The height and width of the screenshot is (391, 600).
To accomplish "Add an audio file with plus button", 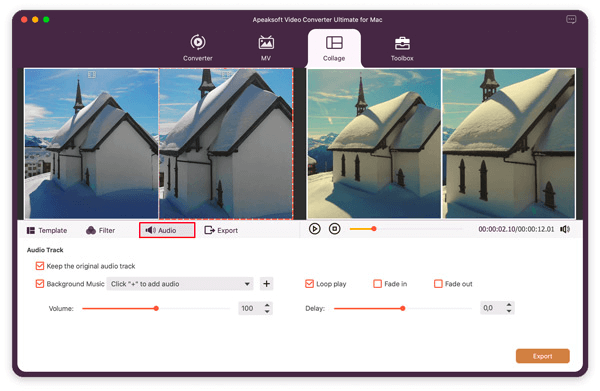I will (266, 284).
